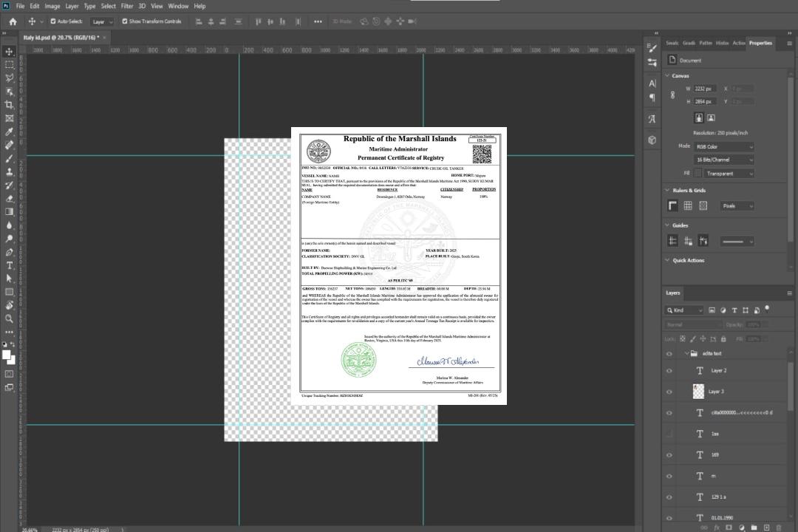The width and height of the screenshot is (798, 532).
Task: Toggle the Auto-Select checkbox
Action: [53, 21]
